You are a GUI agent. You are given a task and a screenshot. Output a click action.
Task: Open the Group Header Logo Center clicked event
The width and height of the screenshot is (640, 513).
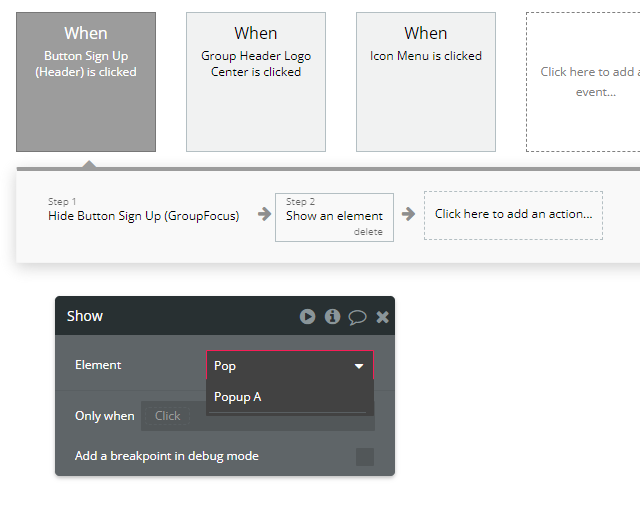pos(256,82)
